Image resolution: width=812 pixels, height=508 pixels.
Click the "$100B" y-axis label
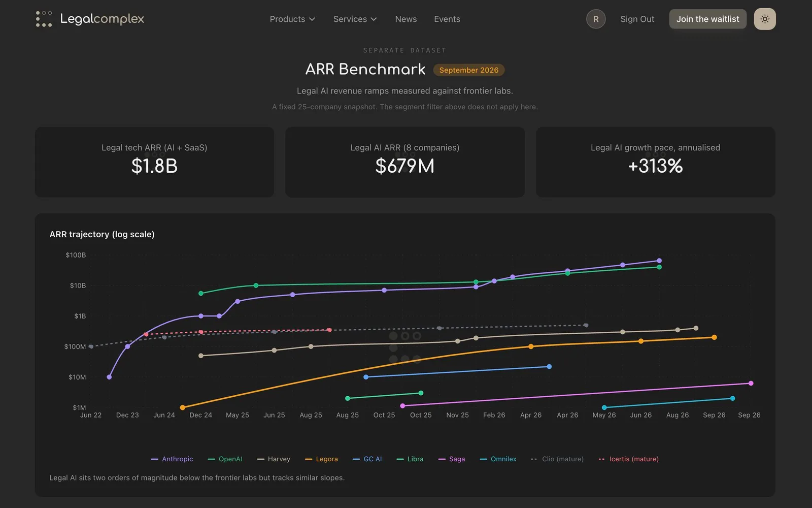pos(76,255)
